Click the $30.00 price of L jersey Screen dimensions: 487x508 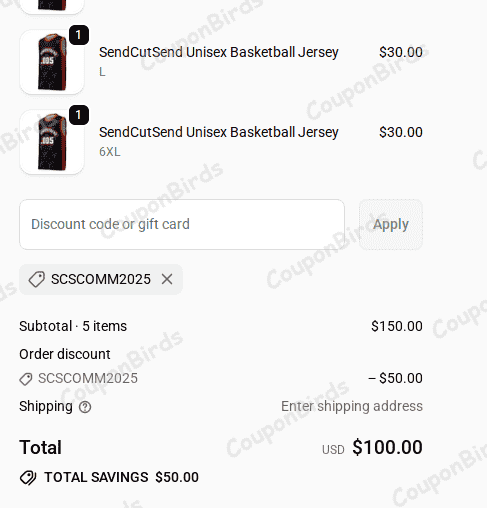[401, 52]
